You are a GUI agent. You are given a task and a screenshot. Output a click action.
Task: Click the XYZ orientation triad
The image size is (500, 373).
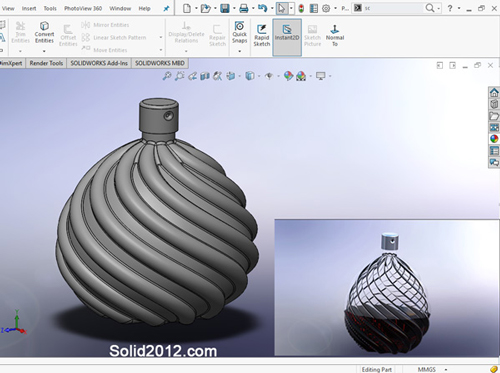point(14,323)
